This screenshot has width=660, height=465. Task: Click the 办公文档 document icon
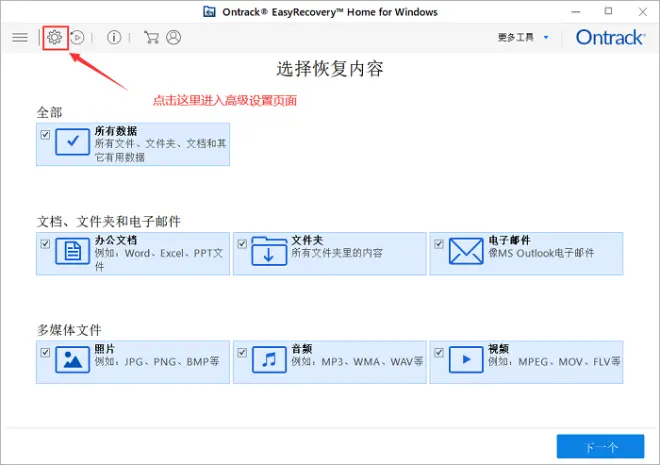click(72, 251)
